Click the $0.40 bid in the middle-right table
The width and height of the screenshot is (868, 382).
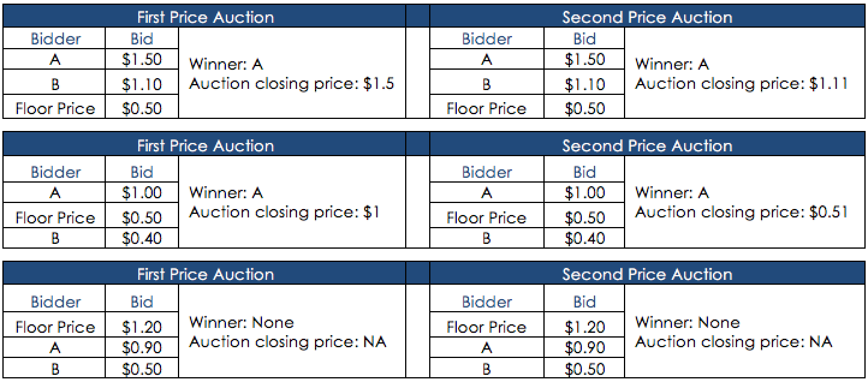point(584,238)
